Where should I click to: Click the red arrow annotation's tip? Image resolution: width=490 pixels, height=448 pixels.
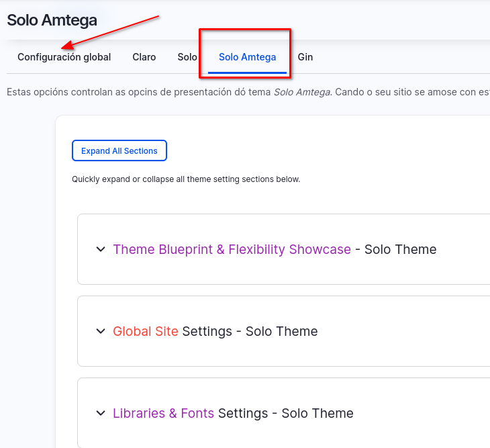coord(62,48)
